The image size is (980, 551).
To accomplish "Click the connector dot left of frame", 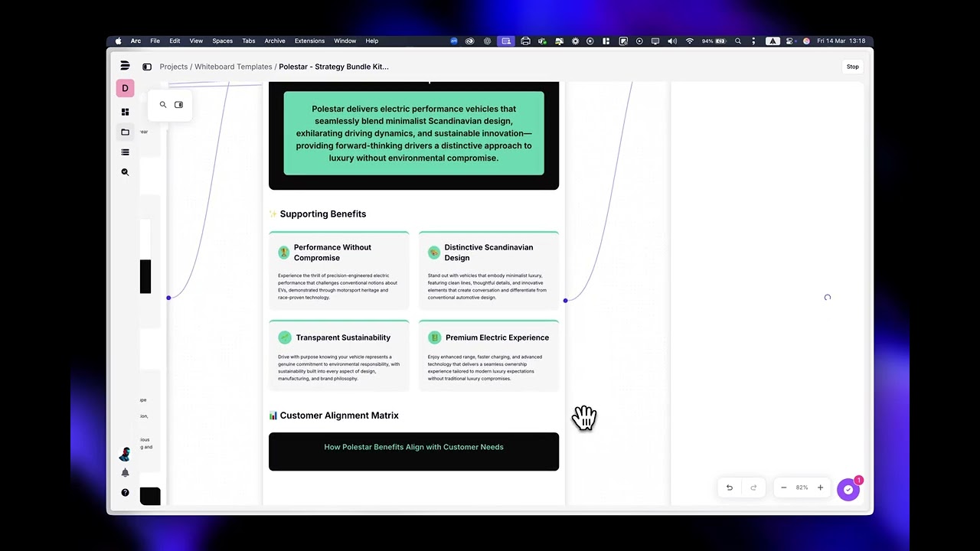I will click(168, 298).
